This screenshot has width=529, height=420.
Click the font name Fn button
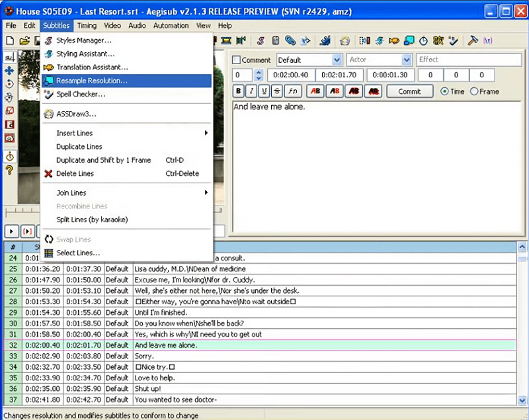click(x=292, y=91)
